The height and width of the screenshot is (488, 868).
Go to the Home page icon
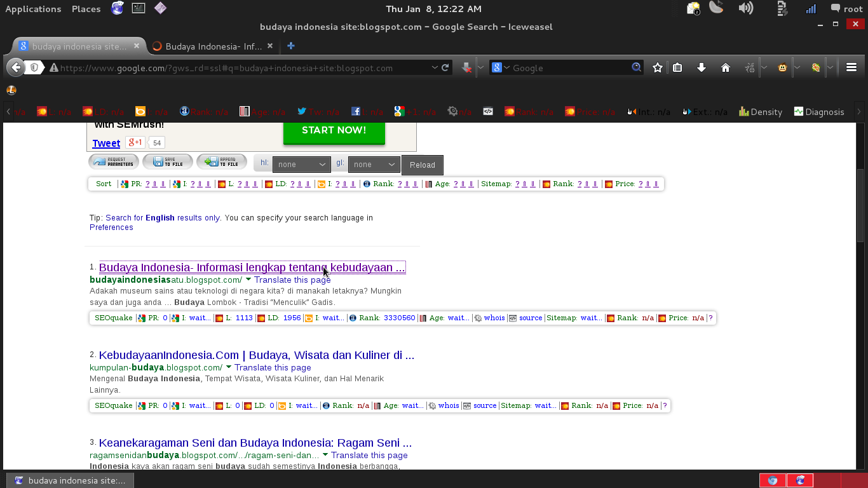(726, 67)
